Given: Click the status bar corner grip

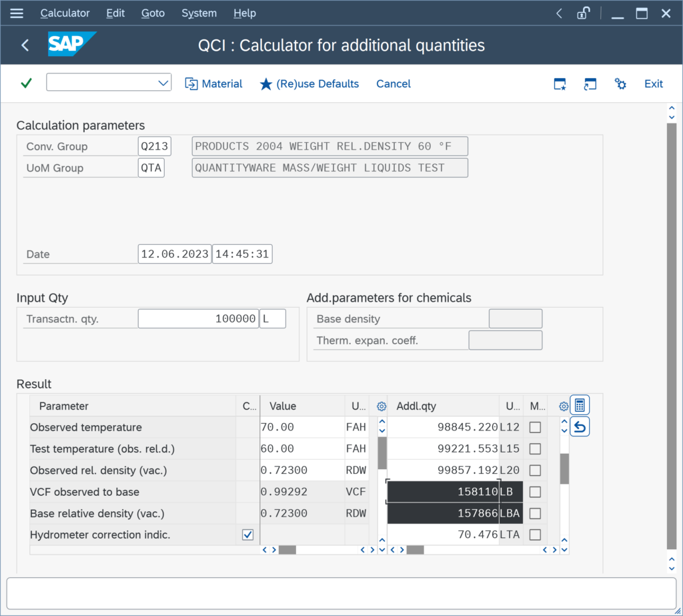Looking at the screenshot, I should 678,611.
